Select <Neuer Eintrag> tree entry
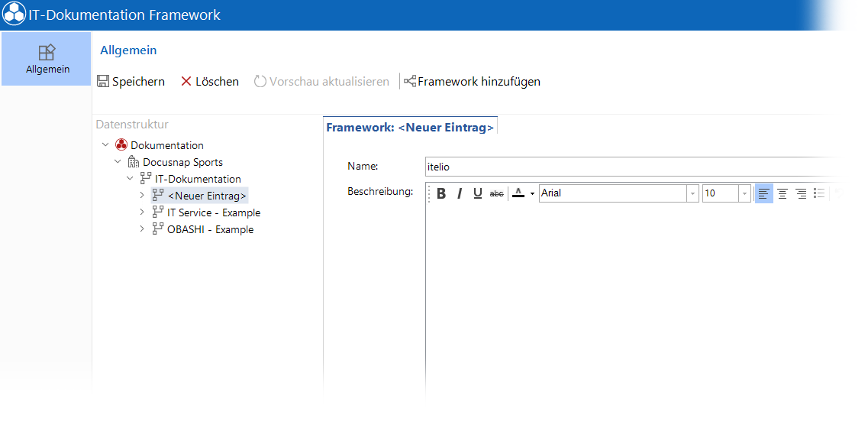Image resolution: width=868 pixels, height=428 pixels. pos(207,196)
